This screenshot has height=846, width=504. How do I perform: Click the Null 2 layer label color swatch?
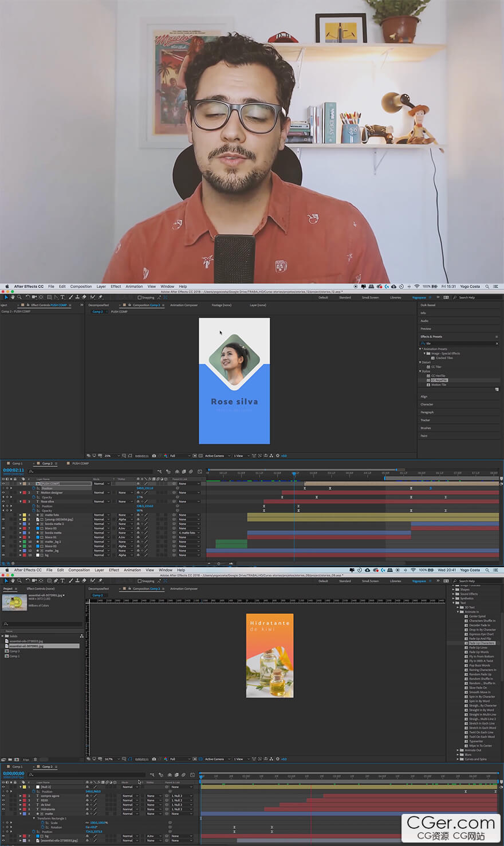click(24, 787)
